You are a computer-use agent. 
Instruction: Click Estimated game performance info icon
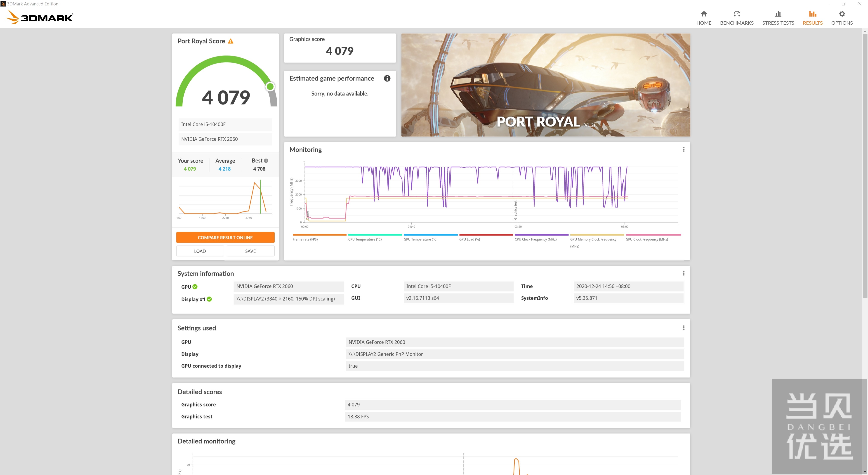click(x=387, y=78)
